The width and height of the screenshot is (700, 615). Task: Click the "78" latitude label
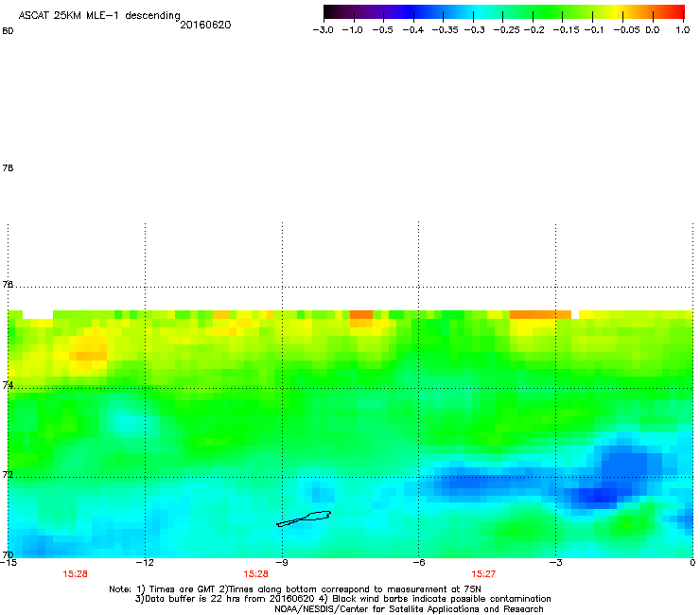(8, 167)
